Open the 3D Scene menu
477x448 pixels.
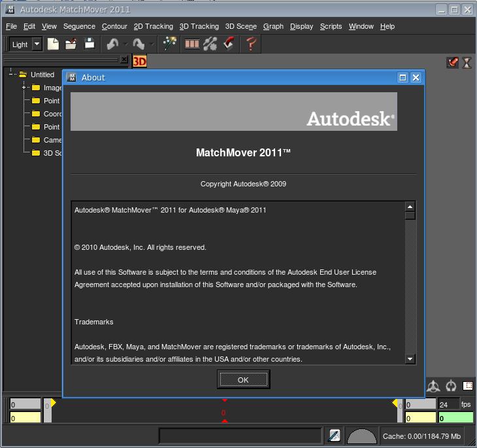point(241,27)
